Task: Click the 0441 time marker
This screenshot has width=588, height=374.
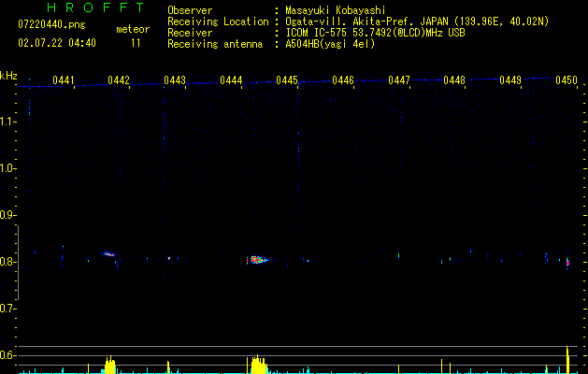Action: 64,80
